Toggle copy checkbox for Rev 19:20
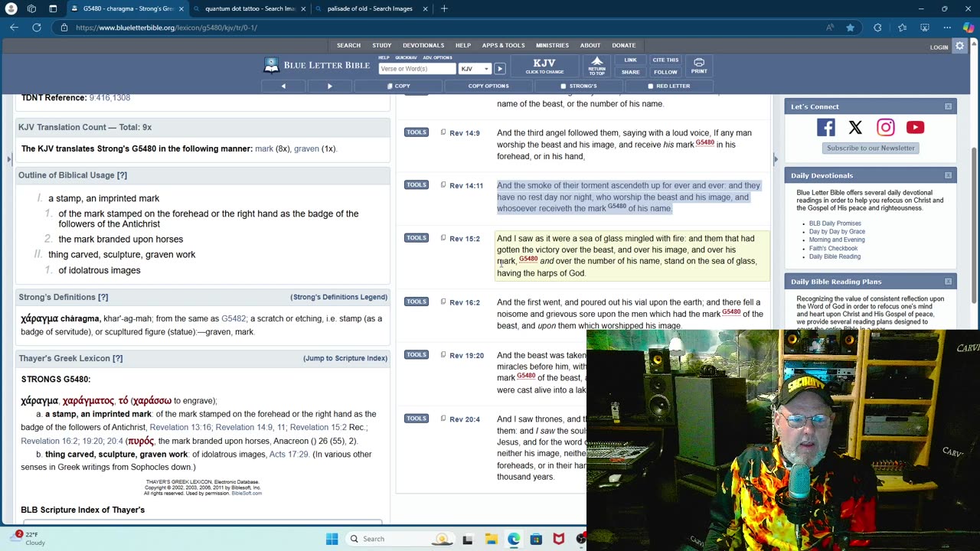This screenshot has height=551, width=980. [443, 354]
